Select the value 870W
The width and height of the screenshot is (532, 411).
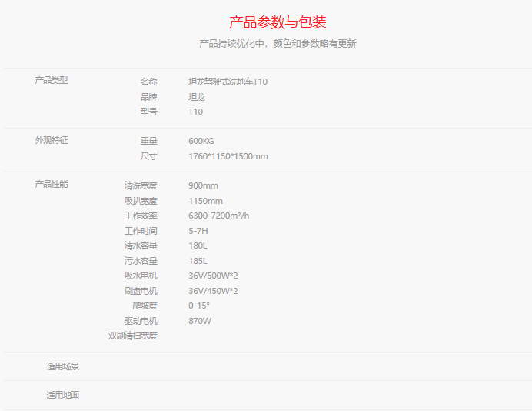[x=200, y=321]
